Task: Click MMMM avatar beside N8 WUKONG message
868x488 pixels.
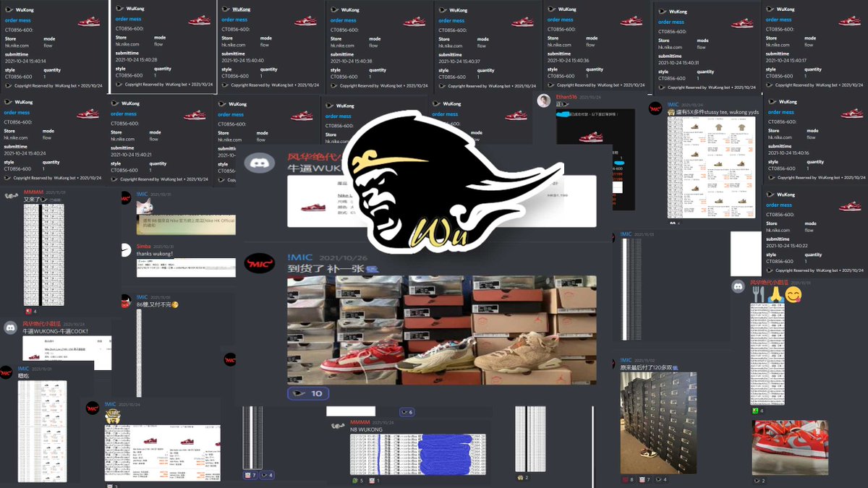Action: click(337, 427)
